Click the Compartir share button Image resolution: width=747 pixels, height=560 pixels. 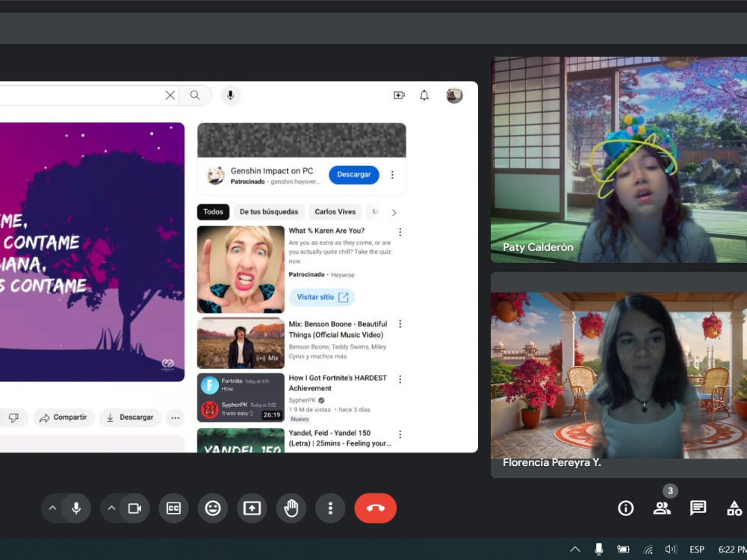(63, 417)
